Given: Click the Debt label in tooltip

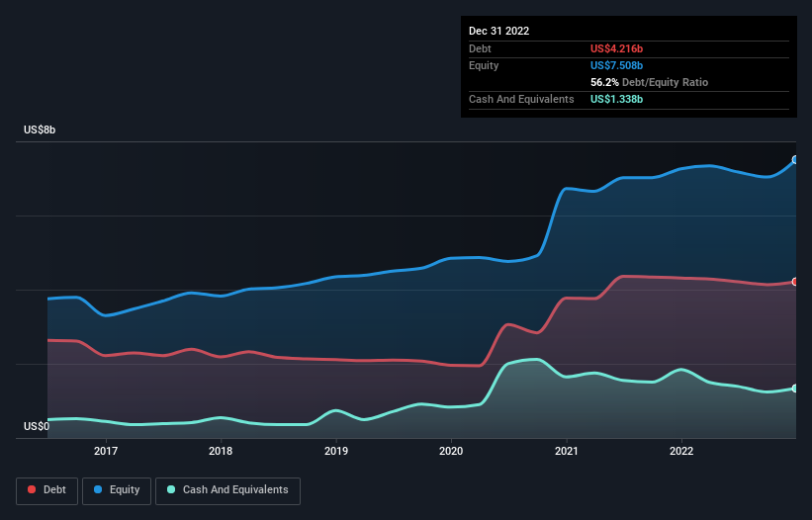Looking at the screenshot, I should click(x=480, y=48).
